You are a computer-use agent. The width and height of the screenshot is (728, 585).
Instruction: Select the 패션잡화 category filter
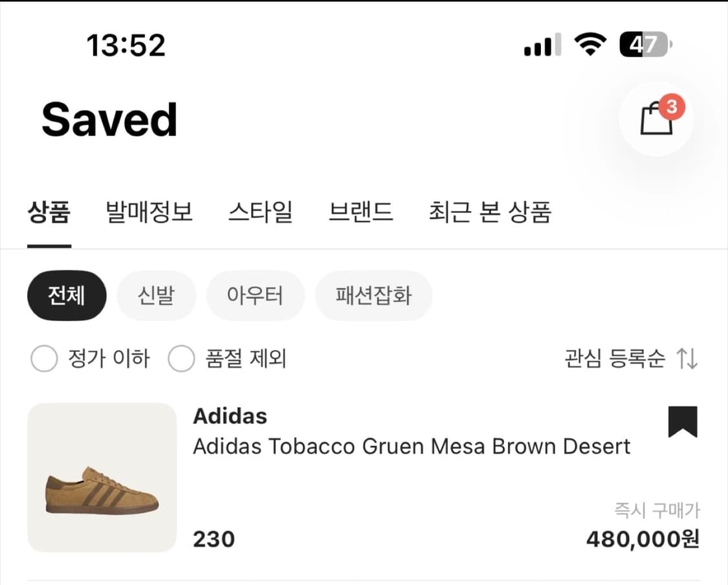pyautogui.click(x=374, y=295)
